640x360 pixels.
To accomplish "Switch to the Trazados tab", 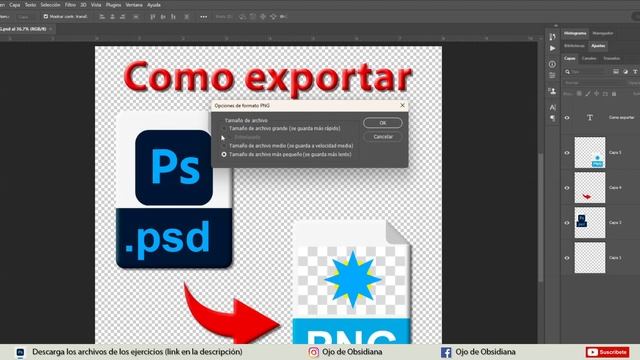I will point(611,58).
